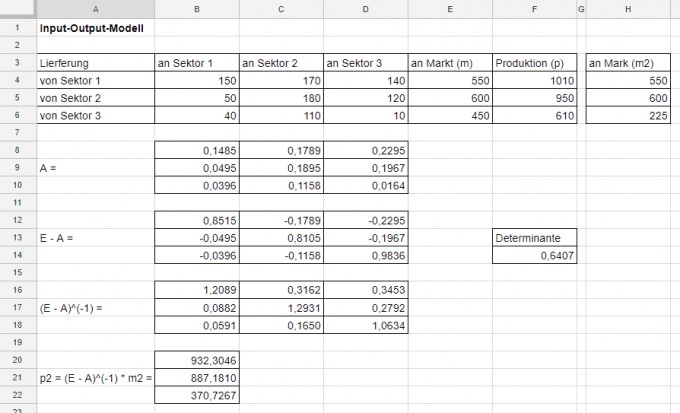
Task: Select the cell with value 150
Action: (x=197, y=80)
